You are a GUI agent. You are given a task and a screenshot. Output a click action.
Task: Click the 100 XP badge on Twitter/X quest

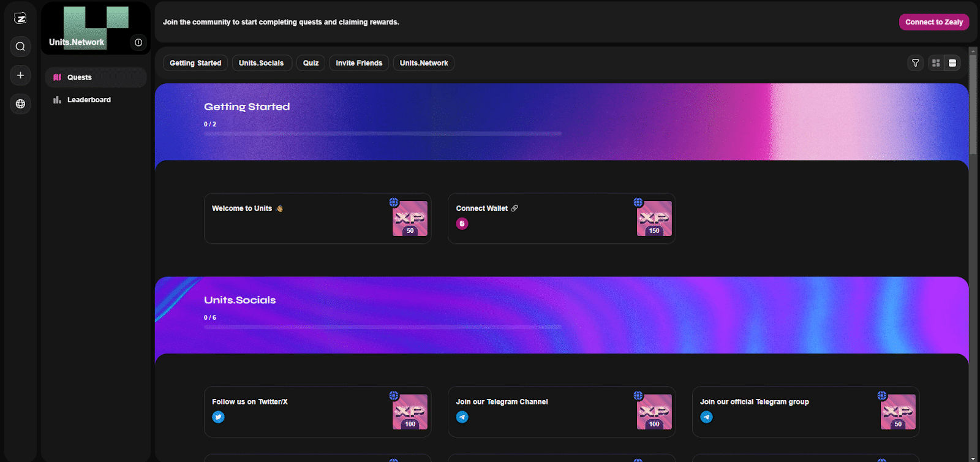[410, 412]
